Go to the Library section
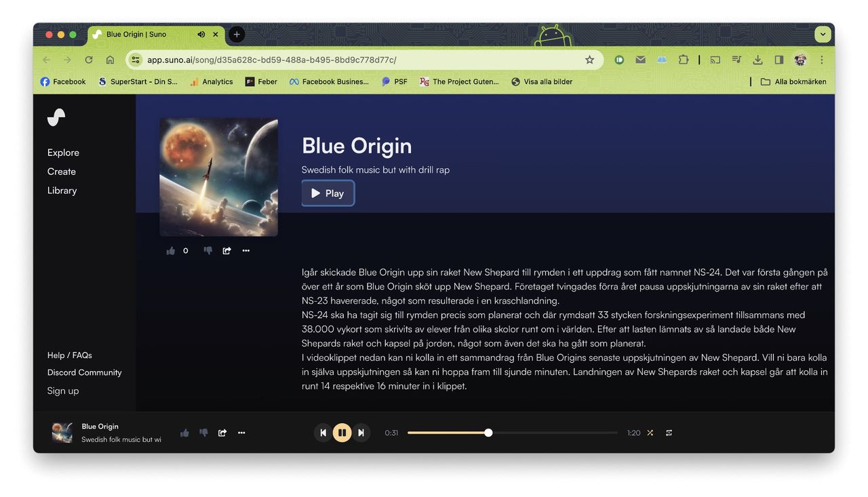Viewport: 868px width, 497px height. 62,191
